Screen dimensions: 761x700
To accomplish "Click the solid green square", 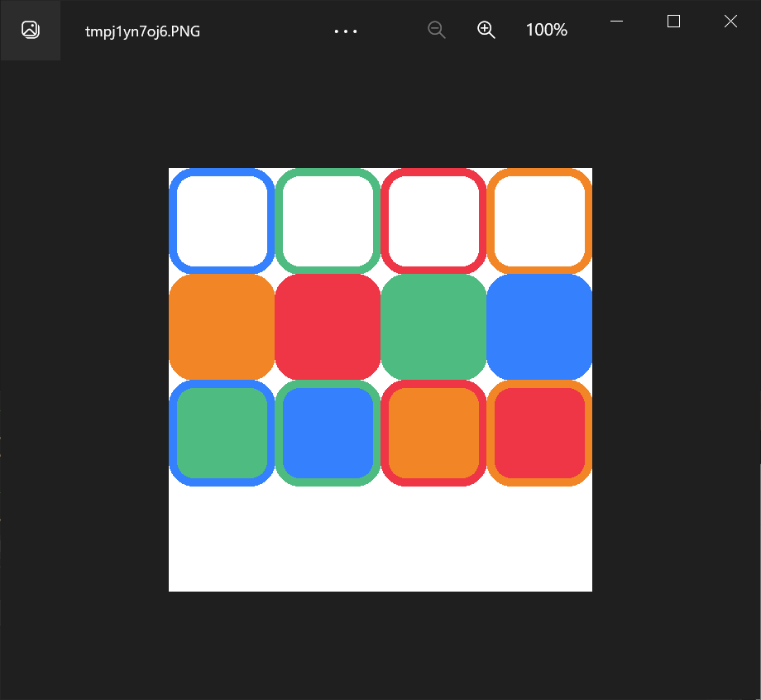I will coord(433,327).
